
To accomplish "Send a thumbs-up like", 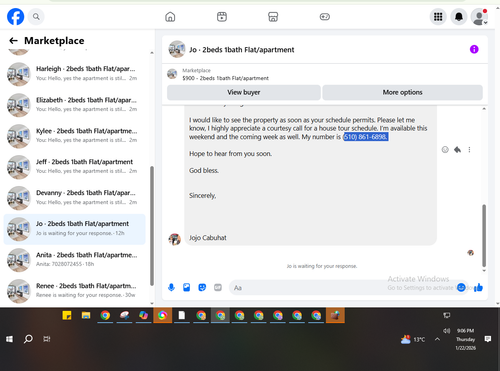I will 478,287.
